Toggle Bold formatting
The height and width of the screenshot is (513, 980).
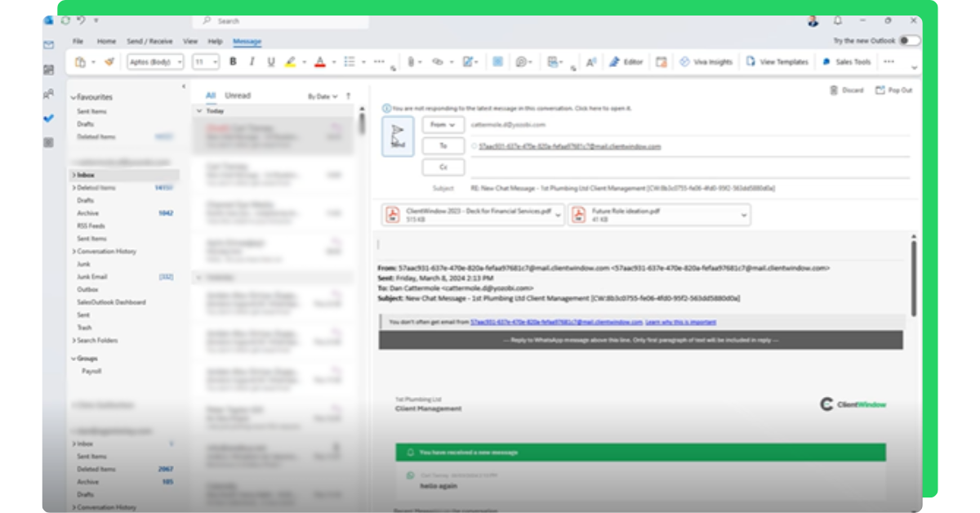(233, 62)
